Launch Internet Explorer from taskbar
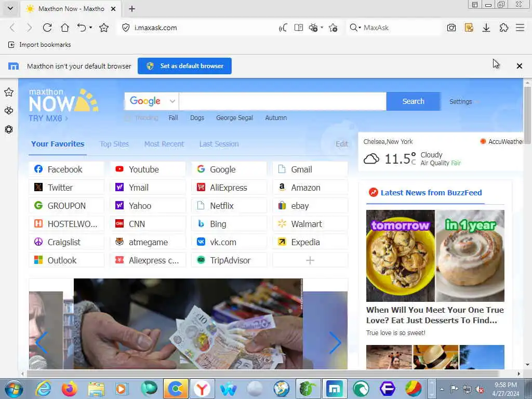The height and width of the screenshot is (399, 532). pyautogui.click(x=44, y=389)
